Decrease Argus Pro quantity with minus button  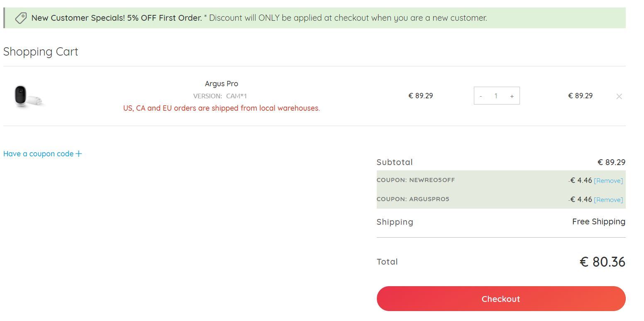[x=481, y=96]
